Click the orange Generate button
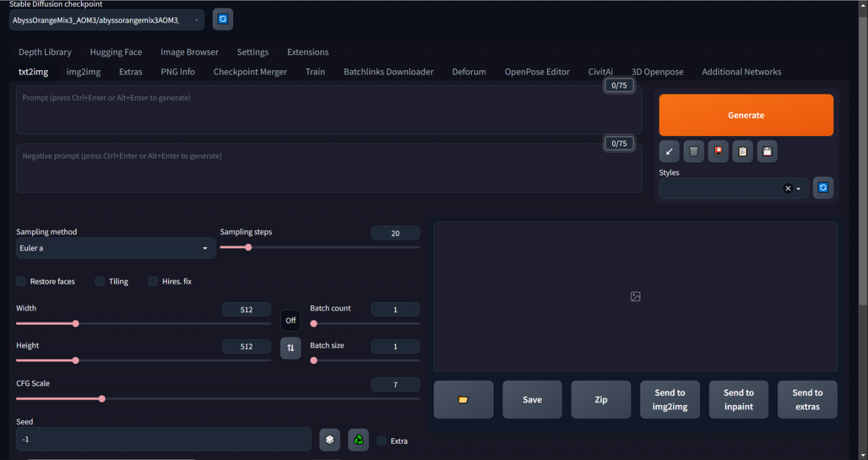868x460 pixels. (746, 115)
